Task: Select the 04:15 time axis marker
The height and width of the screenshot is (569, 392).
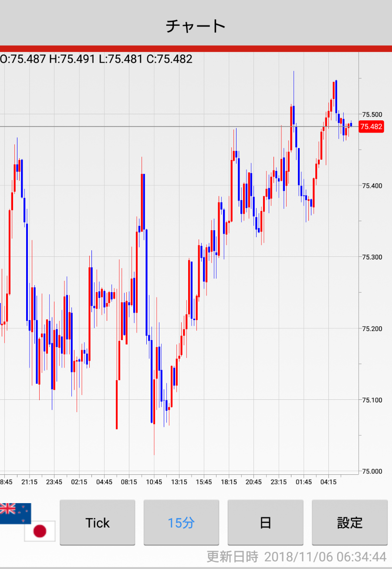Action: click(x=328, y=482)
